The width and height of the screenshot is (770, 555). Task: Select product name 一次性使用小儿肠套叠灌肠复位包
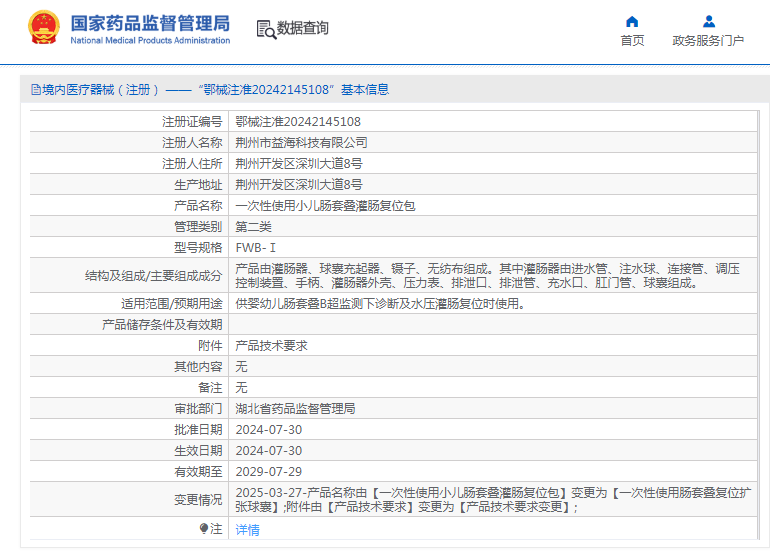tap(325, 206)
